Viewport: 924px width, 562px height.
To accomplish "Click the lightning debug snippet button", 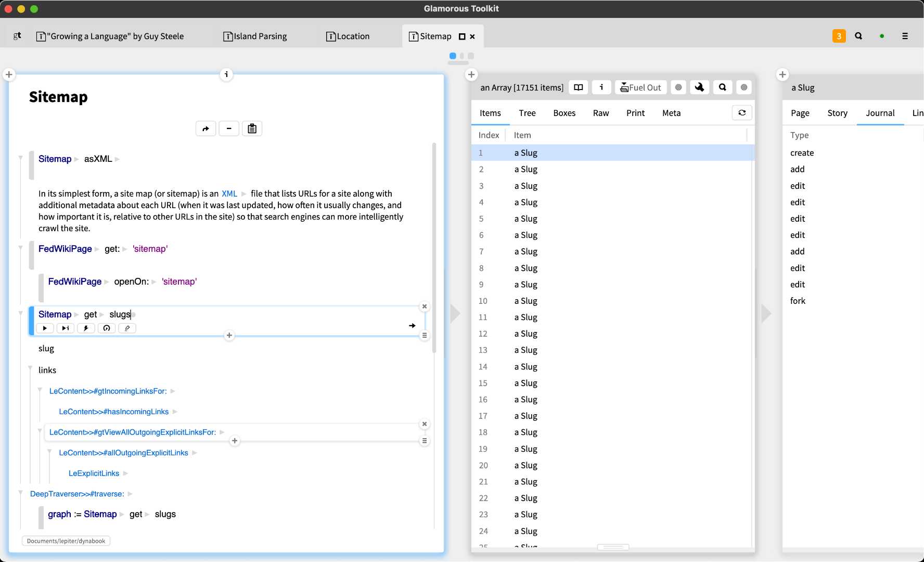I will point(86,328).
